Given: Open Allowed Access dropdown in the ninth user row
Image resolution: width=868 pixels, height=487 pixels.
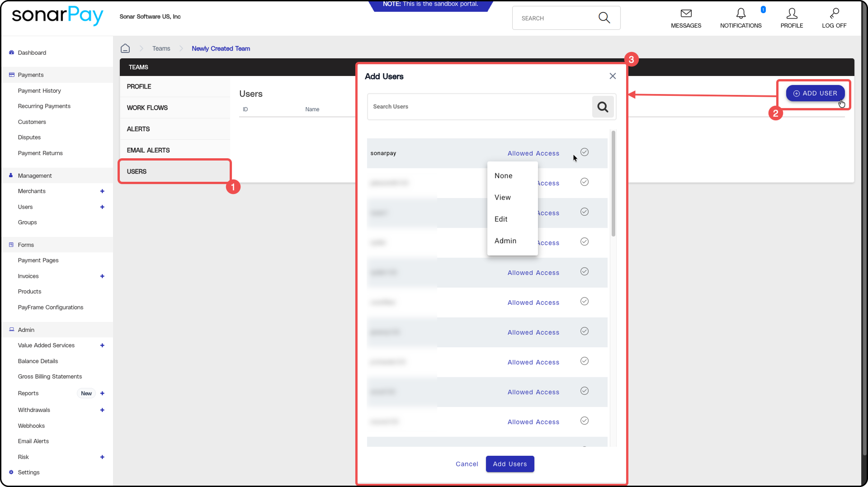Looking at the screenshot, I should pos(533,392).
